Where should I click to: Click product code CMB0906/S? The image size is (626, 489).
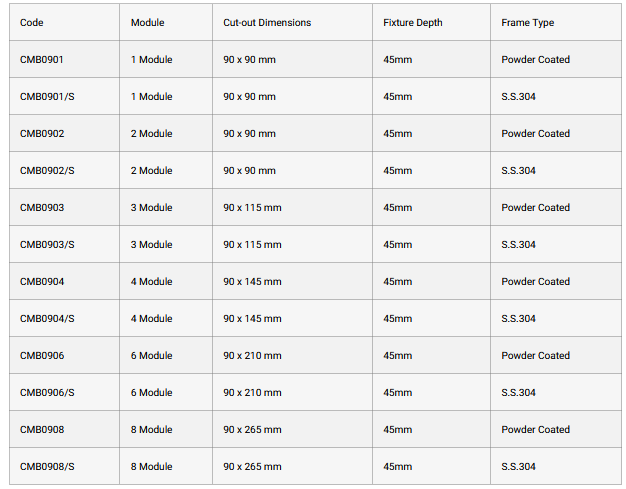(x=47, y=393)
